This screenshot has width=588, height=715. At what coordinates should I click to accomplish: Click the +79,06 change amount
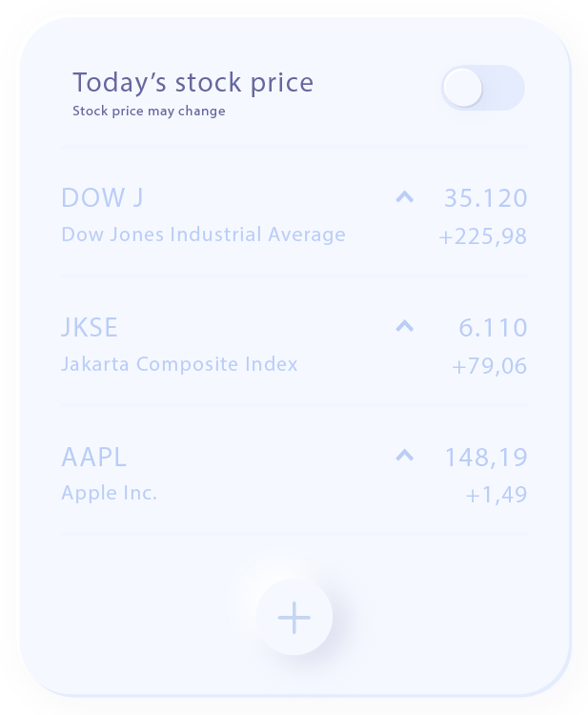click(489, 366)
